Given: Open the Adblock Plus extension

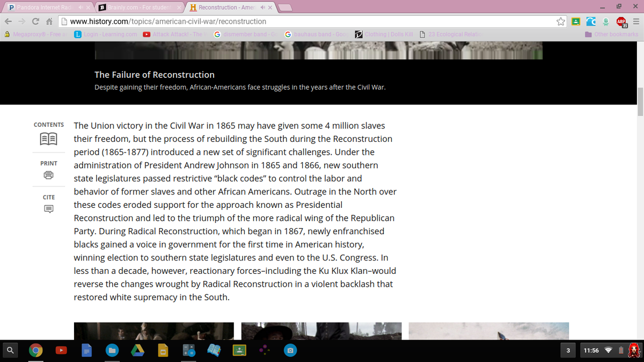Looking at the screenshot, I should pos(621,22).
